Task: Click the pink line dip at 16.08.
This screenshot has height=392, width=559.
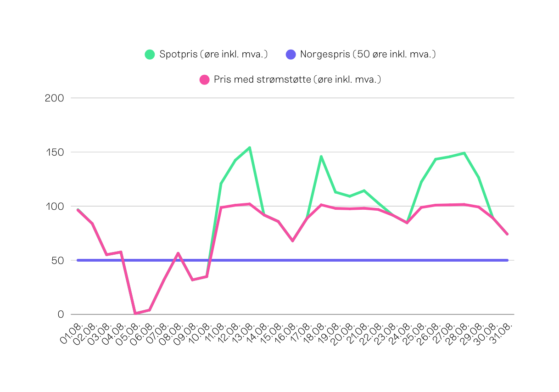Action: 292,241
